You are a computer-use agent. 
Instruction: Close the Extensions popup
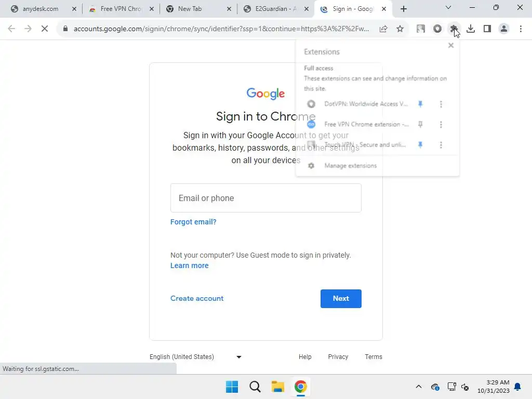point(450,46)
